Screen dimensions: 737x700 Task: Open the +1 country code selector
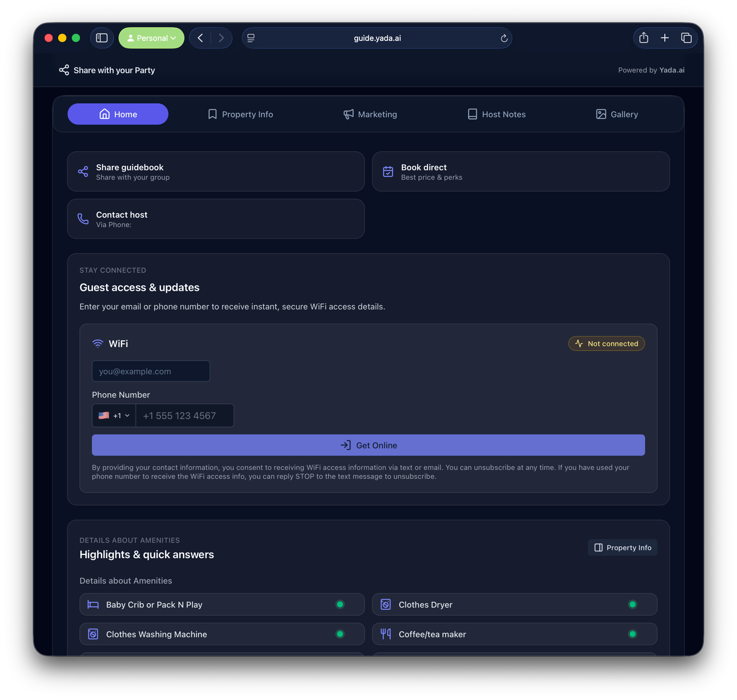point(114,416)
